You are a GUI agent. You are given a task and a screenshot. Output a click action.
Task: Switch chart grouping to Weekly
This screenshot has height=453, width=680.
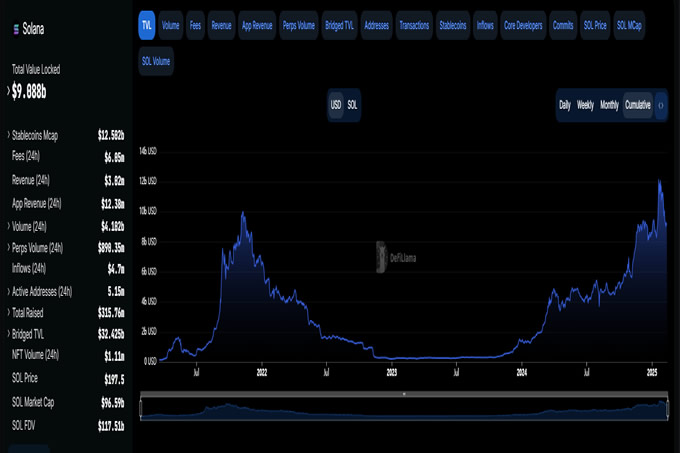585,105
